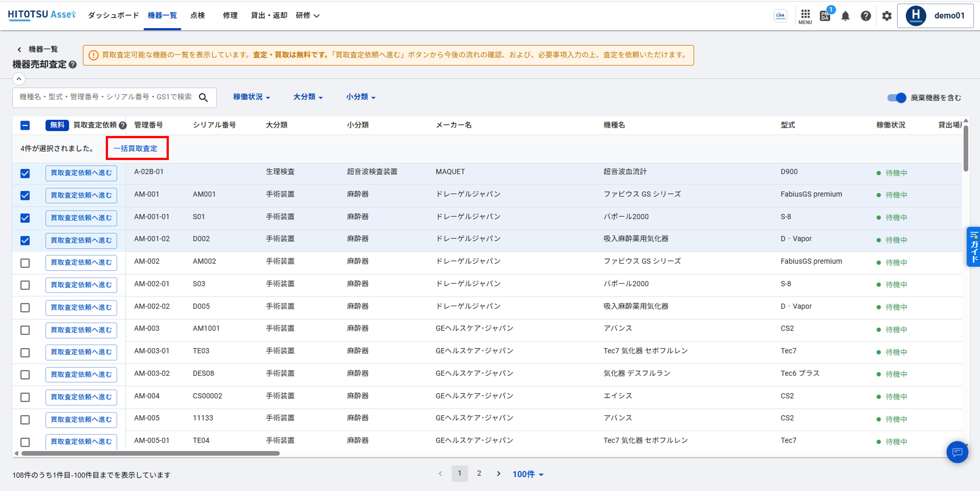
Task: Click the CS00002 serial number cell
Action: coord(207,396)
